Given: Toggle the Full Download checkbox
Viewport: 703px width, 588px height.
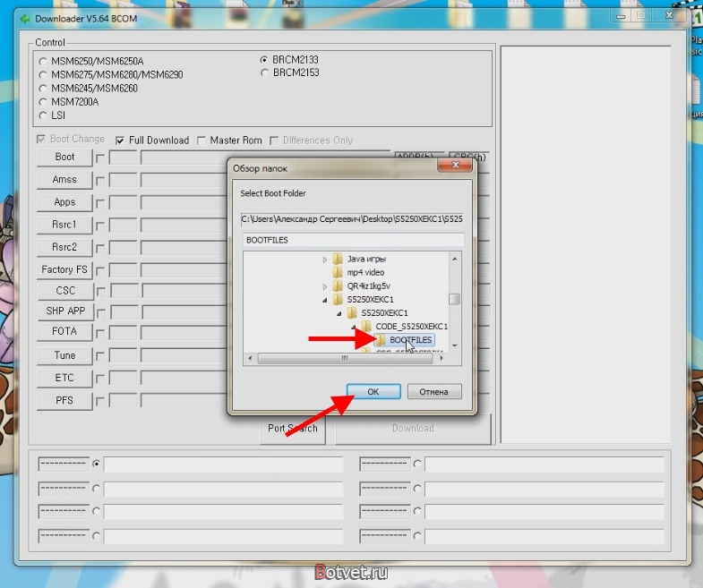Looking at the screenshot, I should [120, 141].
